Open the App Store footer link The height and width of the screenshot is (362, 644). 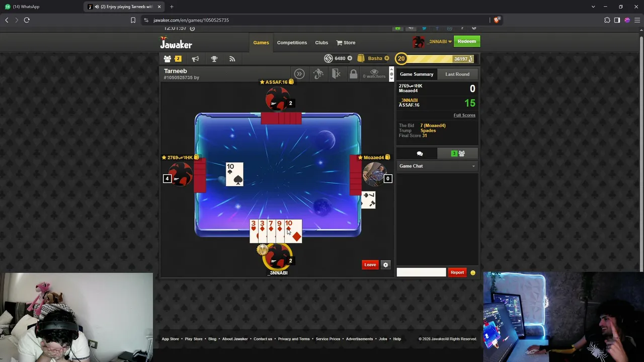170,339
